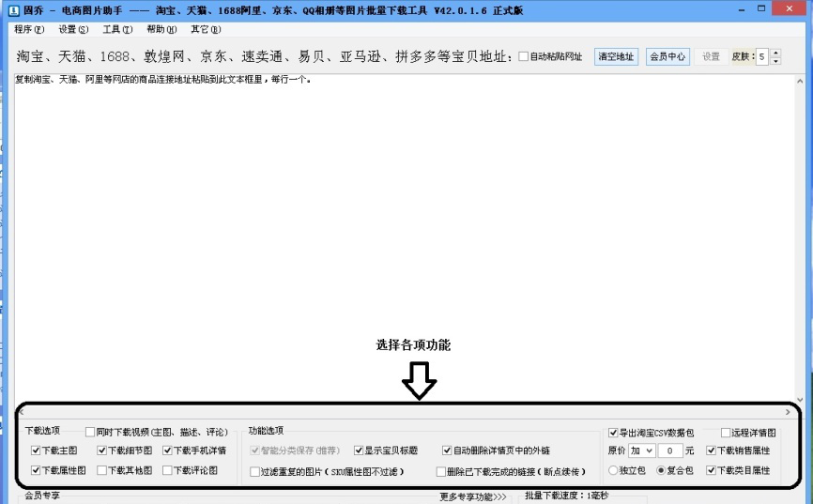Image resolution: width=813 pixels, height=504 pixels.
Task: Click the 原价 amount field showing 0
Action: pyautogui.click(x=670, y=451)
